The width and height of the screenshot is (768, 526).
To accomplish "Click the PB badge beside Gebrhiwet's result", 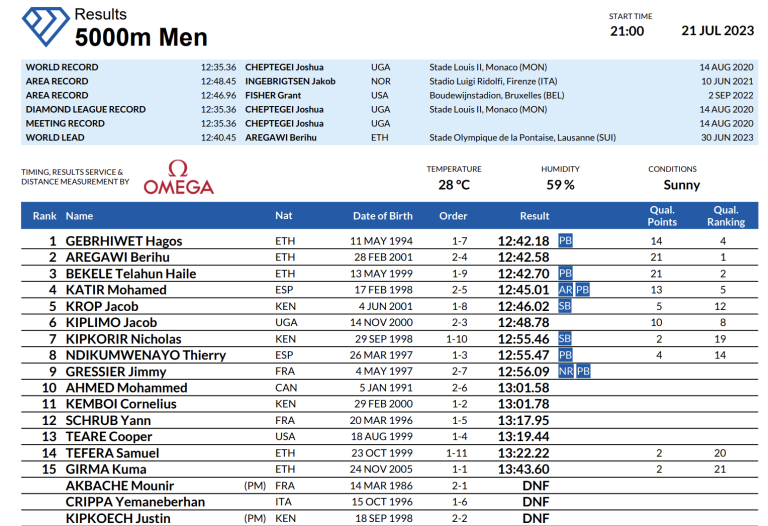I will click(565, 241).
